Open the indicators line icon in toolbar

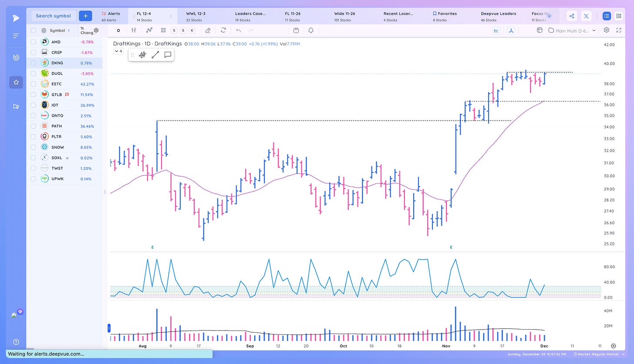tap(149, 30)
